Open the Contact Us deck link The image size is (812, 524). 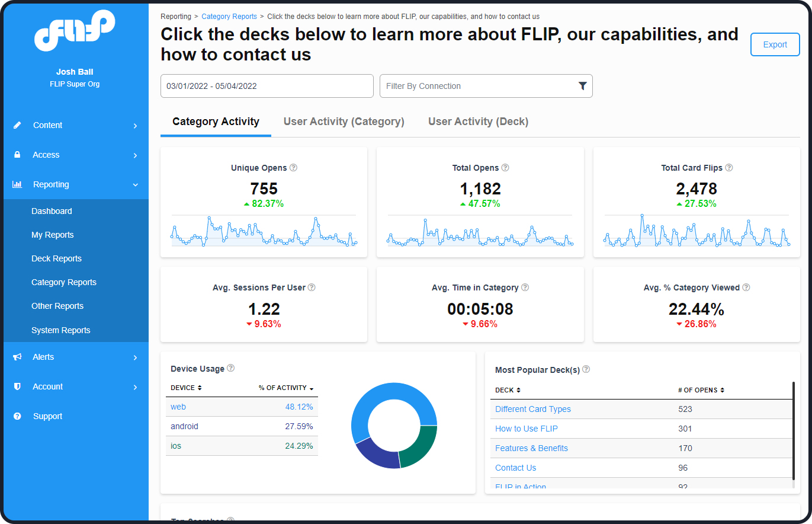point(515,468)
